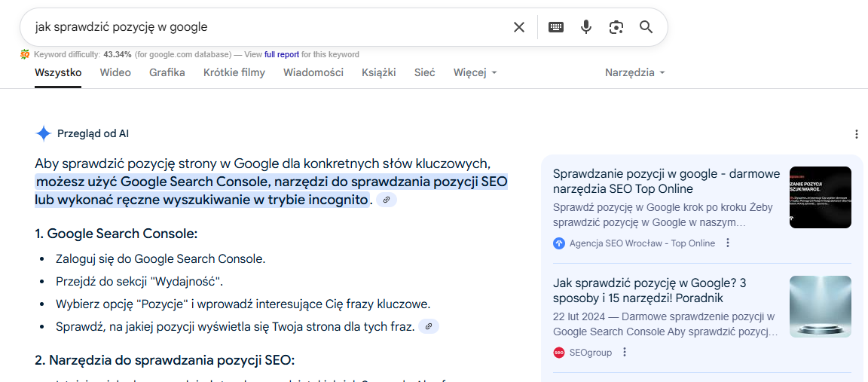Click 'SEOgroup' source name

[x=591, y=352]
